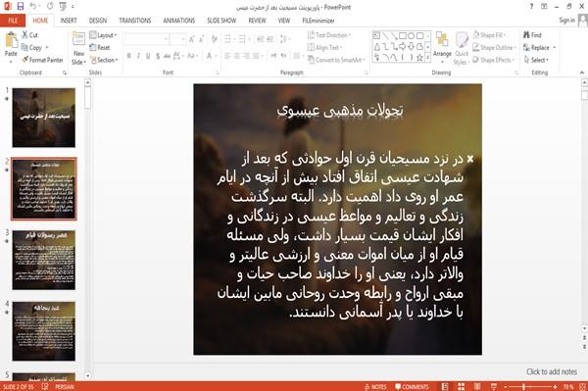
Task: Toggle the Notes pane
Action: (375, 386)
